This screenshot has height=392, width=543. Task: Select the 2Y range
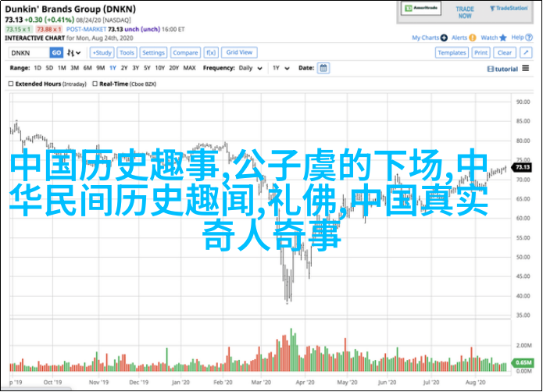[124, 68]
